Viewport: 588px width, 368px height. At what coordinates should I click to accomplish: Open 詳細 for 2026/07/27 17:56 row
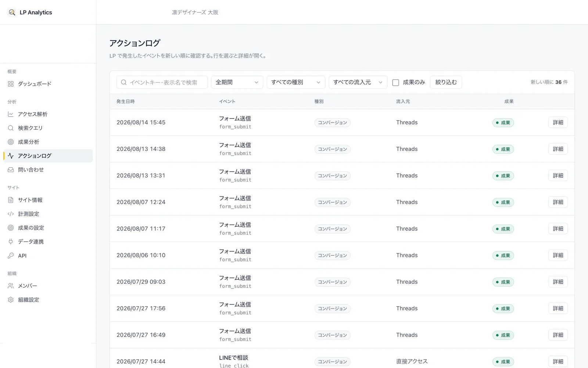(x=558, y=308)
